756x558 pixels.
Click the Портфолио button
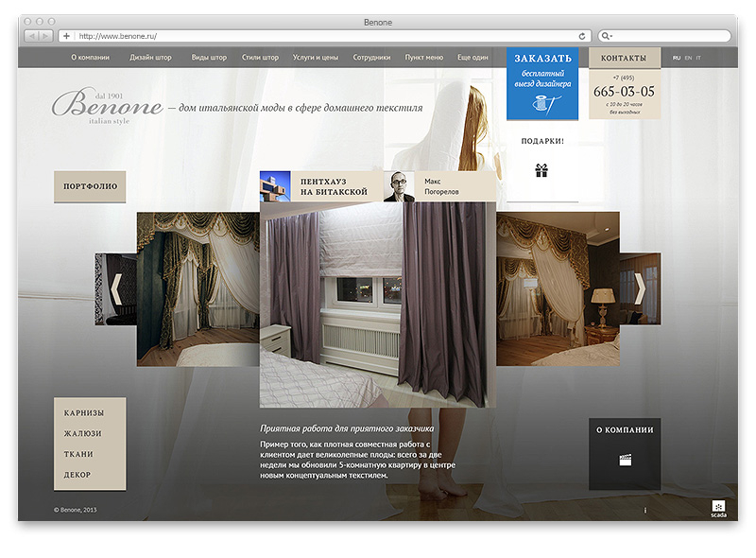pyautogui.click(x=90, y=186)
